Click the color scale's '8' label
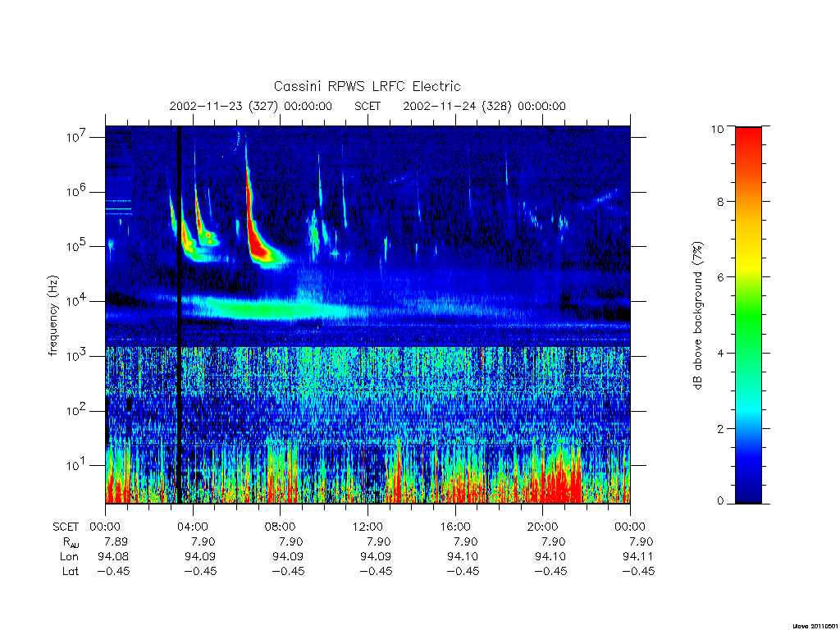Viewport: 840px width, 630px height. [x=720, y=202]
